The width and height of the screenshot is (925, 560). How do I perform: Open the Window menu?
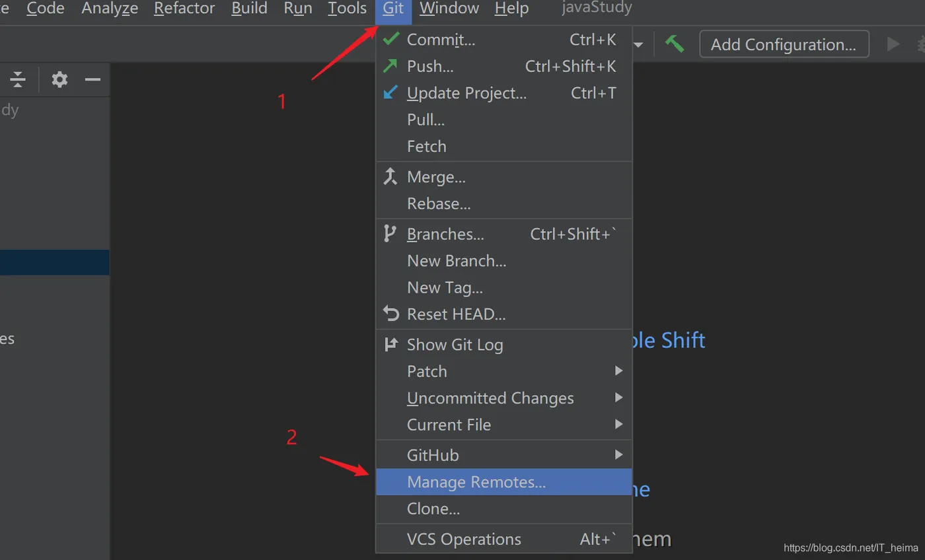pyautogui.click(x=449, y=9)
